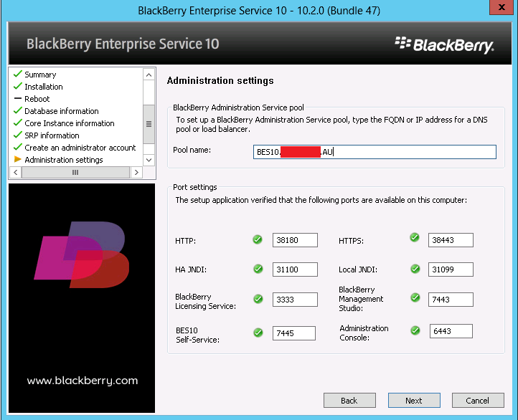Viewport: 518px width, 420px height.
Task: Click the Cancel button
Action: [x=478, y=400]
